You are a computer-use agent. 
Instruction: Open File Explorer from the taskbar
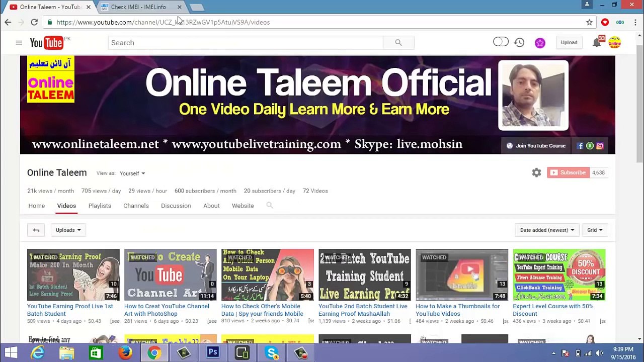pos(66,352)
